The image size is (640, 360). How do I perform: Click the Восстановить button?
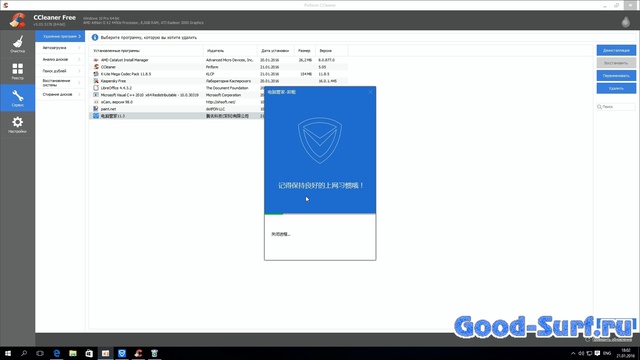[x=616, y=63]
